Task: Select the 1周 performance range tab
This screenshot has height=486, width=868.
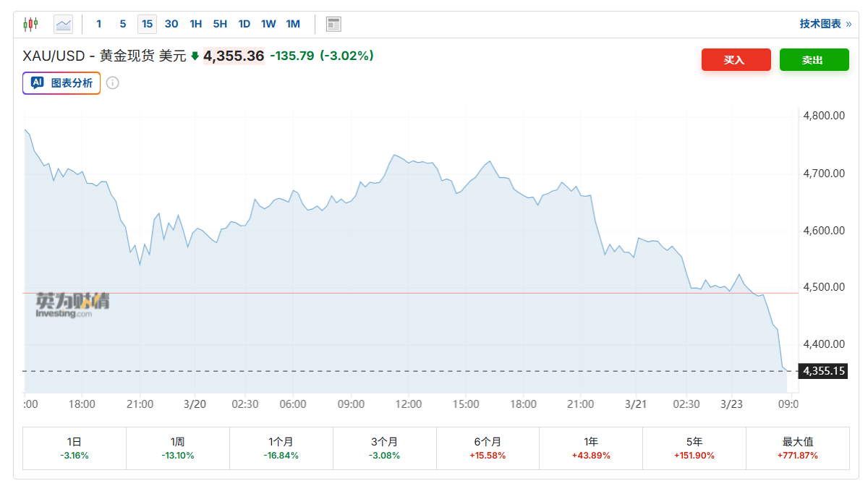Action: click(x=177, y=448)
